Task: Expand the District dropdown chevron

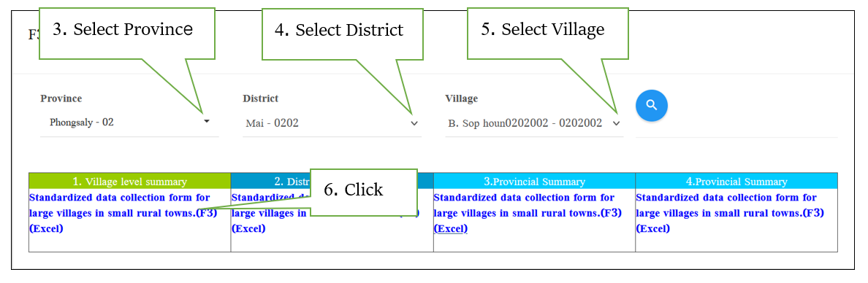Action: coord(414,123)
